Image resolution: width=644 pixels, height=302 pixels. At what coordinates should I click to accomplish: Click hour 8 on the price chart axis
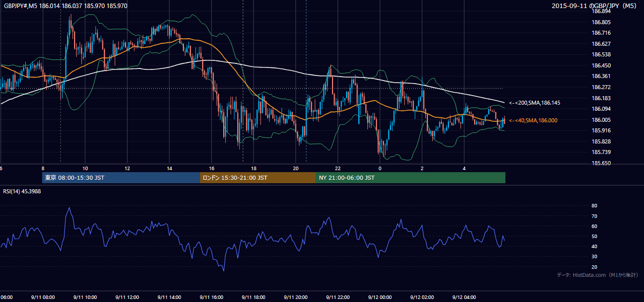click(43, 169)
